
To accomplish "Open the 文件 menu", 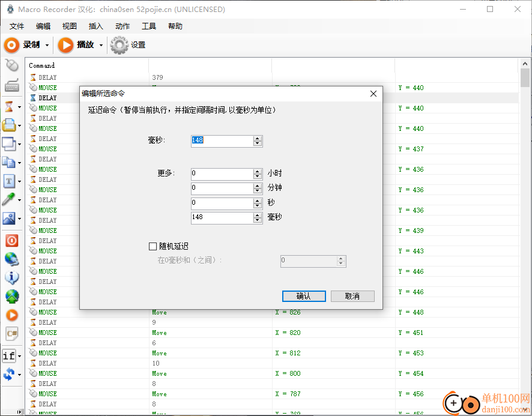I will 17,26.
